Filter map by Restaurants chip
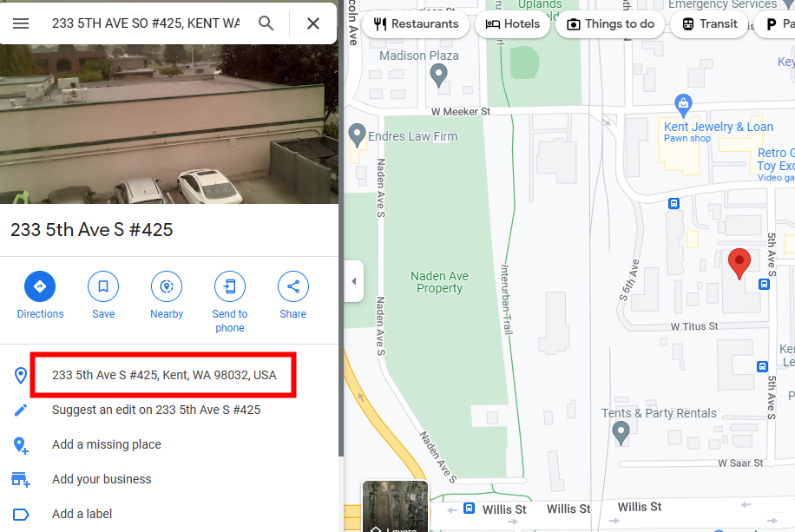This screenshot has height=532, width=795. click(416, 23)
